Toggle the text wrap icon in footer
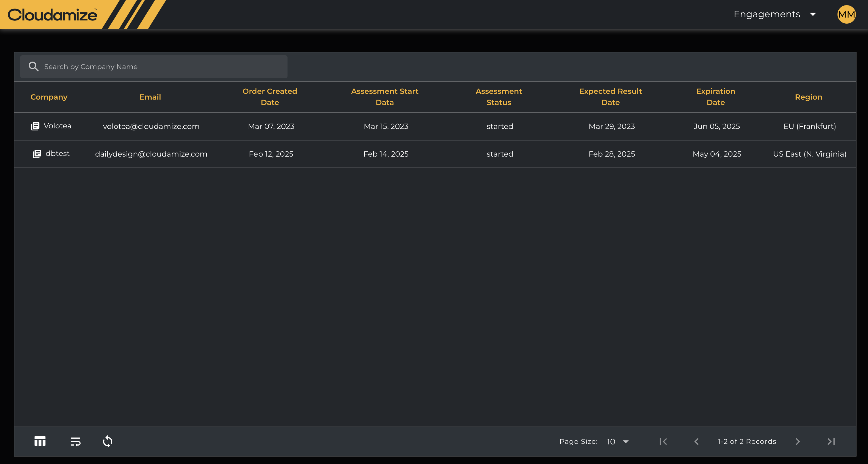Viewport: 868px width, 464px height. 75,442
